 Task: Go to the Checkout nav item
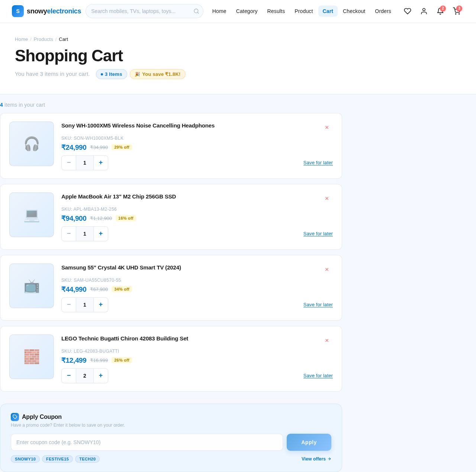click(354, 11)
